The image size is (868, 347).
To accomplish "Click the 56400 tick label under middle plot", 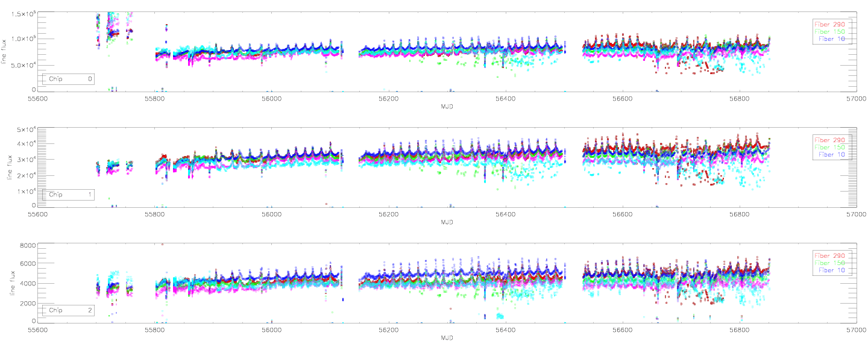I will point(506,214).
